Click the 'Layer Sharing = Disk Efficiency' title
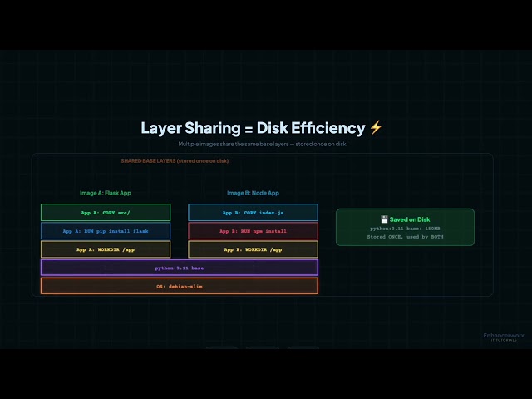Viewport: 532px width, 399px height. (x=253, y=128)
